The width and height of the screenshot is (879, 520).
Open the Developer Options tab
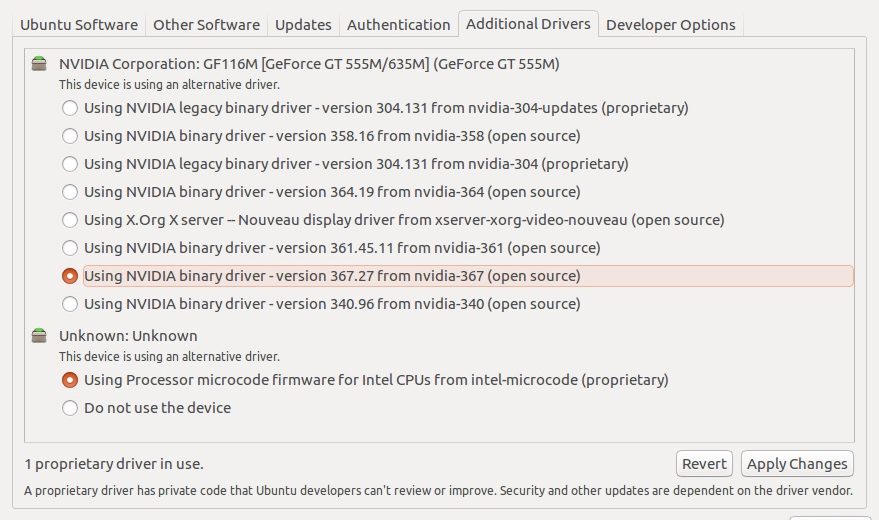(x=670, y=24)
